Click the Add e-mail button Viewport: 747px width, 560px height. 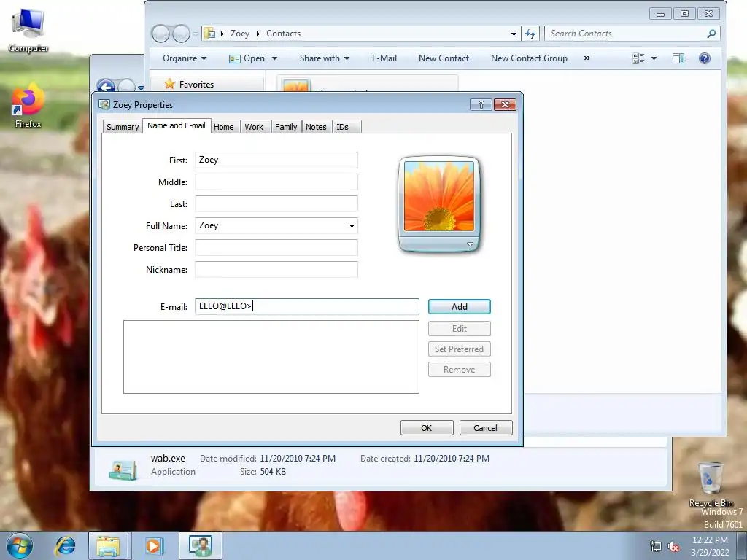(460, 307)
